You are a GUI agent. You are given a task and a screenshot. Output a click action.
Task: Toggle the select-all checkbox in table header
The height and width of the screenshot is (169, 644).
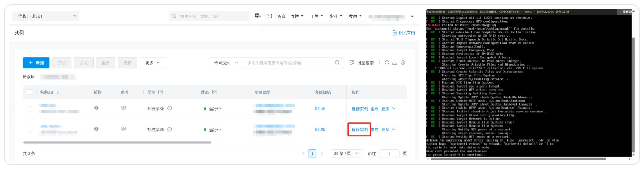coord(29,92)
